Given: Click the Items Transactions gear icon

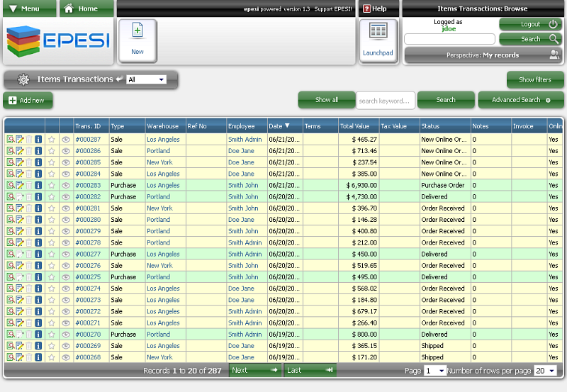Looking at the screenshot, I should [23, 79].
